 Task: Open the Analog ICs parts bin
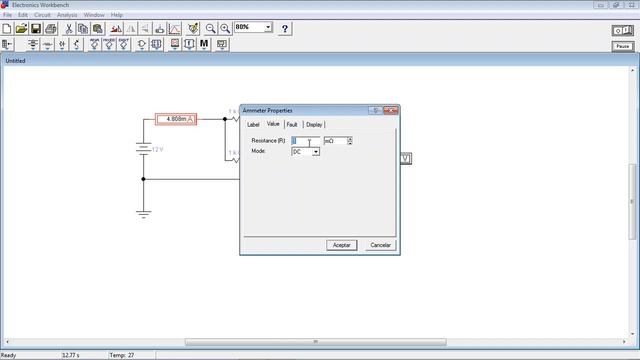pyautogui.click(x=94, y=44)
